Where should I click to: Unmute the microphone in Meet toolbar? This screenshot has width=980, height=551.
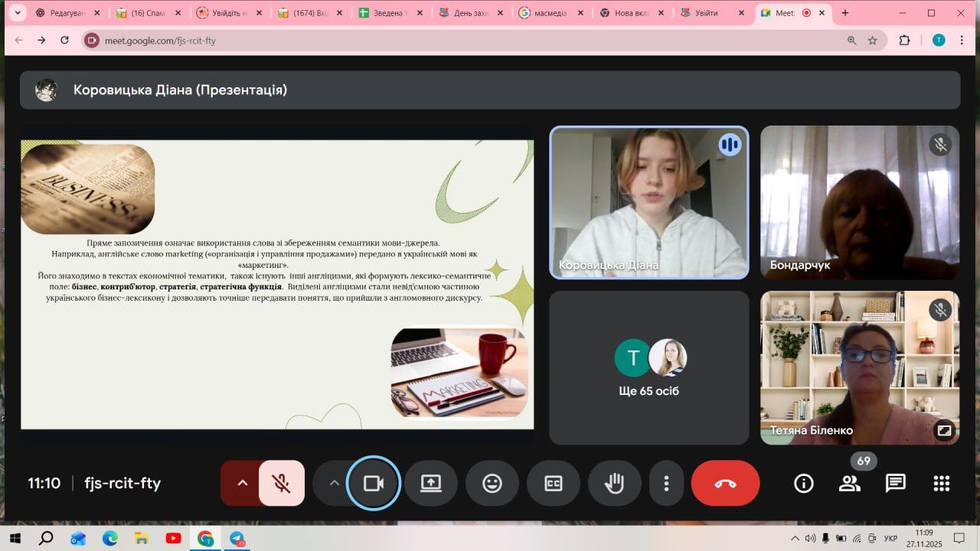tap(281, 483)
